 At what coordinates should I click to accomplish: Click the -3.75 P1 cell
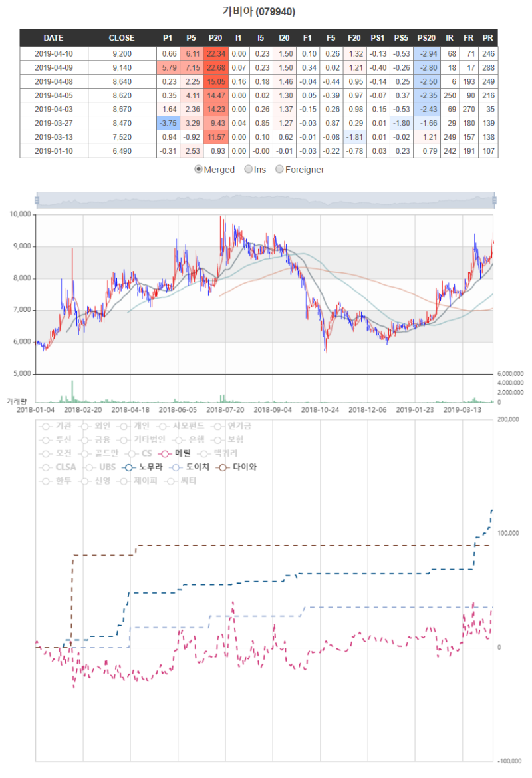click(x=168, y=123)
